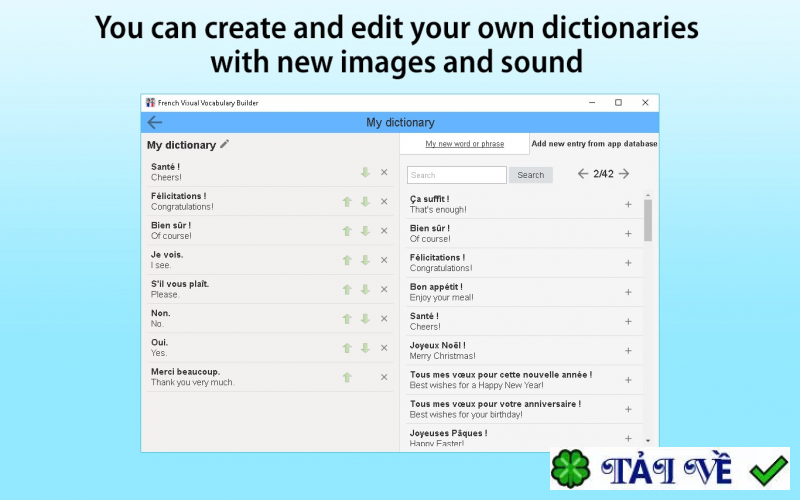
Task: Move Félicitations ! entry up in My dictionary
Action: pyautogui.click(x=347, y=202)
